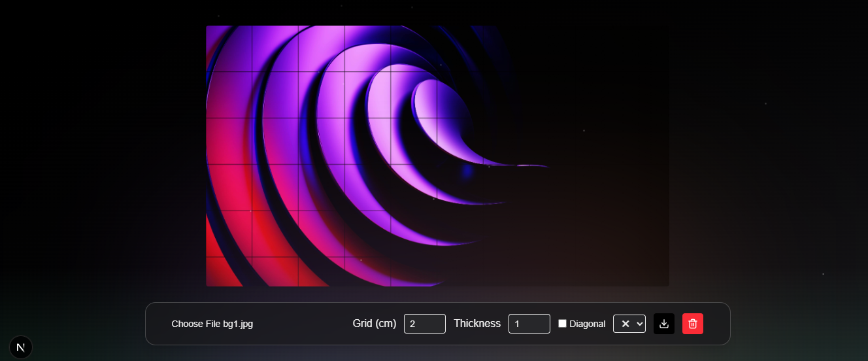The width and height of the screenshot is (868, 361).
Task: Focus the Grid (cm) input field
Action: pos(425,324)
